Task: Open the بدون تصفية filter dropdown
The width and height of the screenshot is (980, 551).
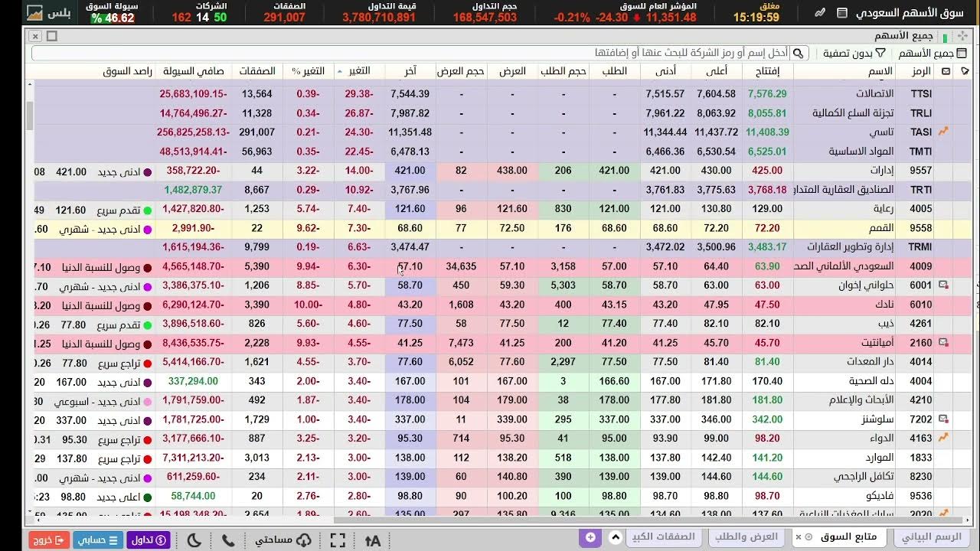Action: pyautogui.click(x=854, y=53)
